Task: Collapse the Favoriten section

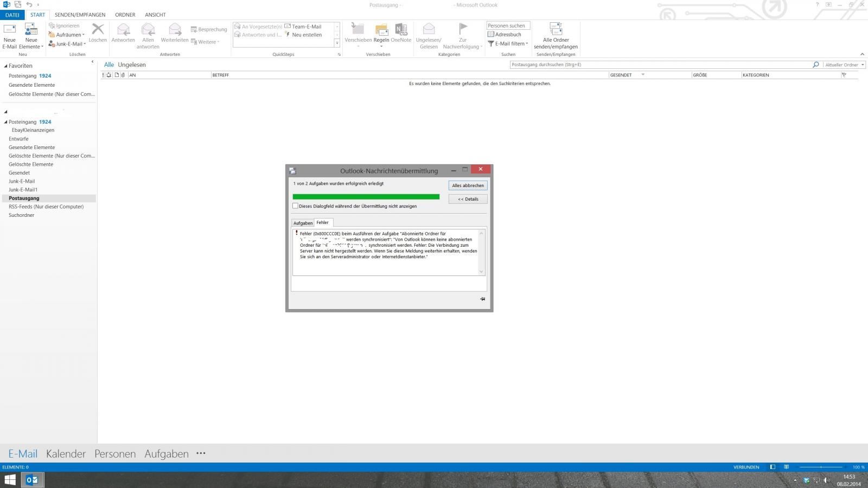Action: 5,66
